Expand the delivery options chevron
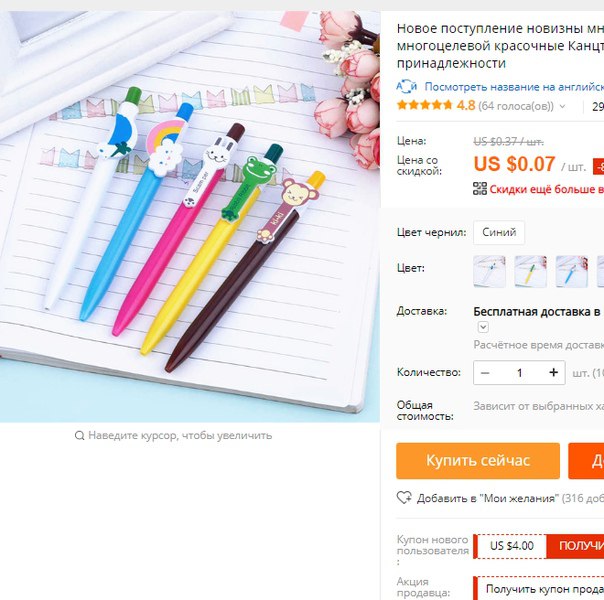 pyautogui.click(x=483, y=327)
